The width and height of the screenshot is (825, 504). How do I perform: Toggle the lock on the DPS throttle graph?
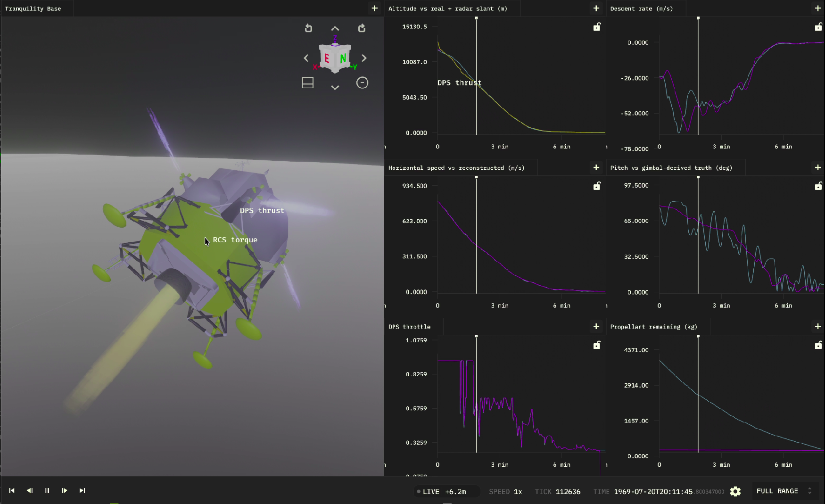click(x=597, y=345)
